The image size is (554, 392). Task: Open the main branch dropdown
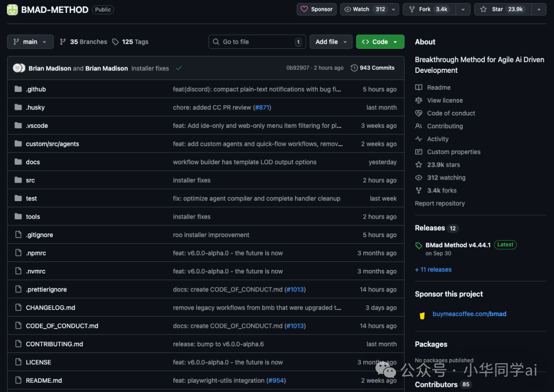30,42
